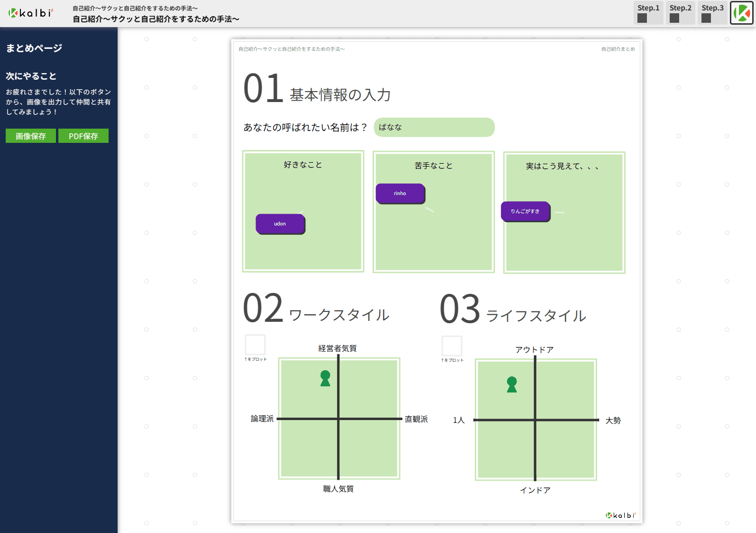
Task: Click the 苦手なこと panel heading
Action: coord(433,166)
